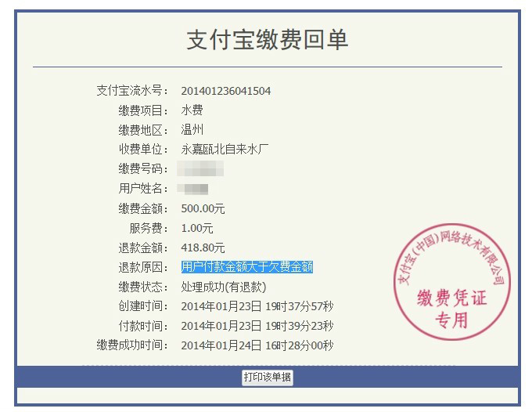Click the 1.00元 service fee value

(x=197, y=228)
